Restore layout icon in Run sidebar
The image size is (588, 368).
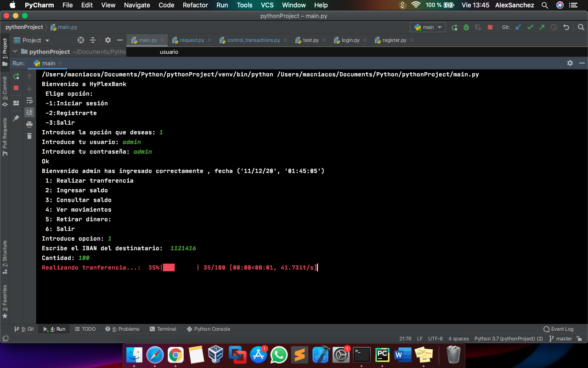[x=16, y=103]
